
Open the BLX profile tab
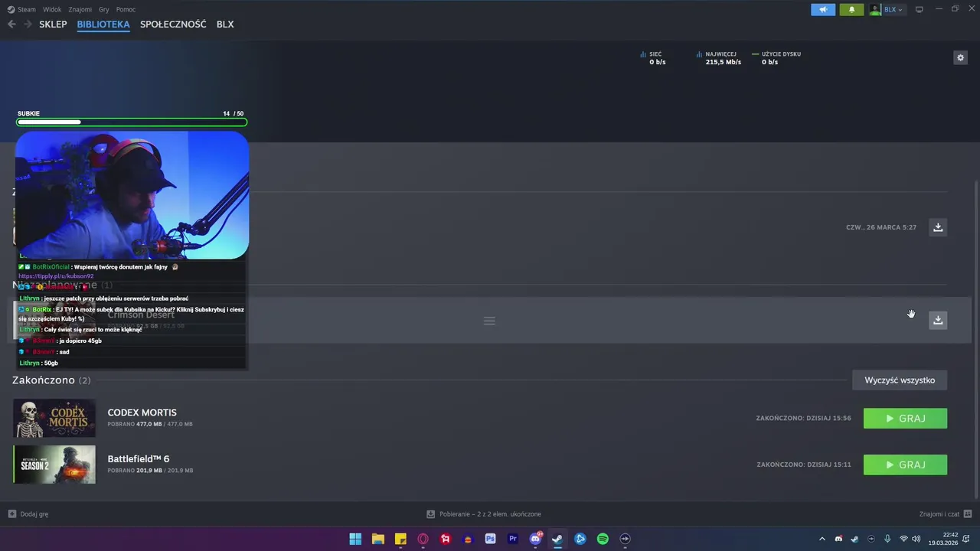(225, 24)
